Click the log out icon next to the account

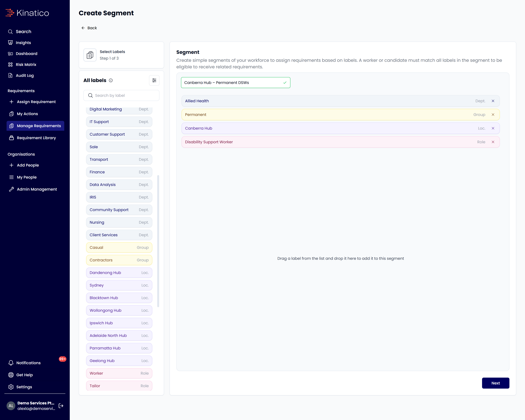click(61, 406)
